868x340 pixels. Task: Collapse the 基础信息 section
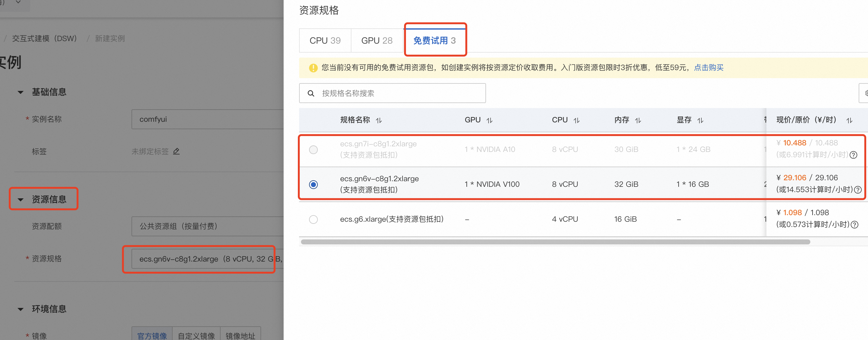click(x=21, y=92)
